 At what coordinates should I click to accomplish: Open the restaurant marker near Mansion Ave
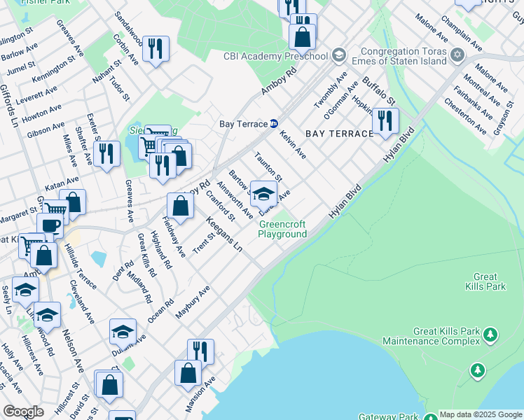coord(200,351)
